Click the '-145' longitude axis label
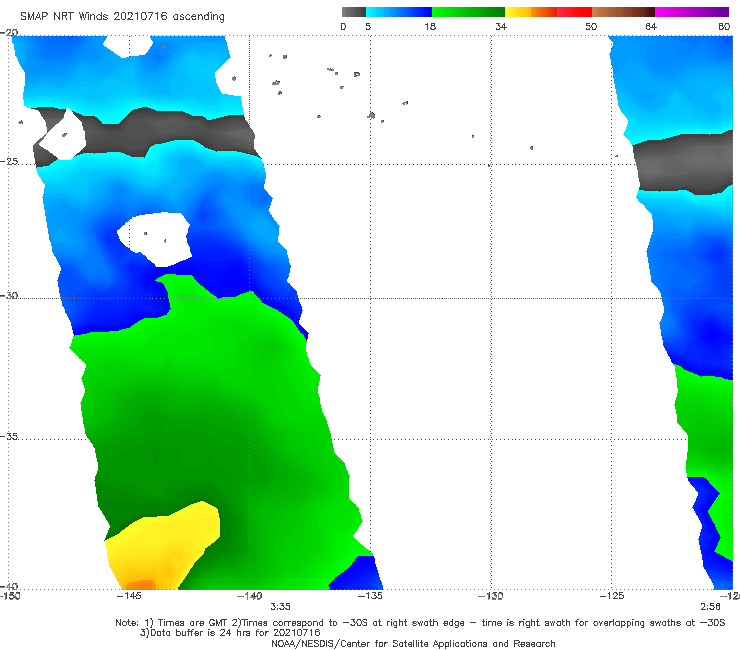740x650 pixels. (128, 596)
